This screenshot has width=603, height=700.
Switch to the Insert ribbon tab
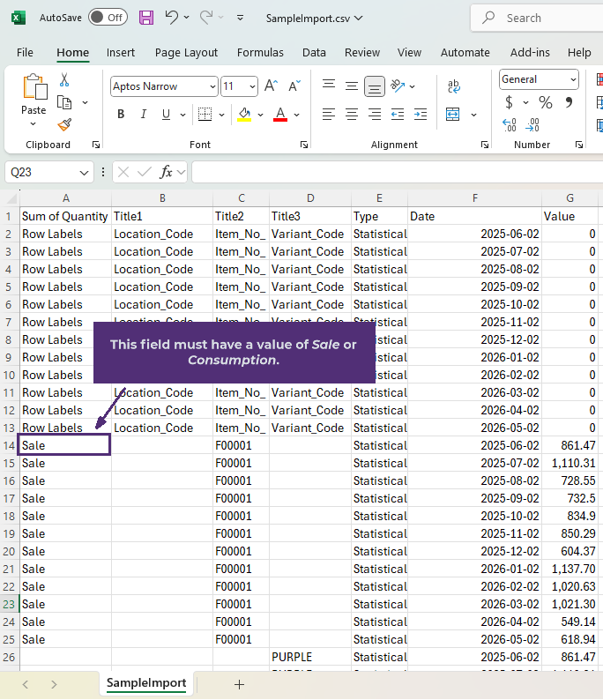coord(121,53)
